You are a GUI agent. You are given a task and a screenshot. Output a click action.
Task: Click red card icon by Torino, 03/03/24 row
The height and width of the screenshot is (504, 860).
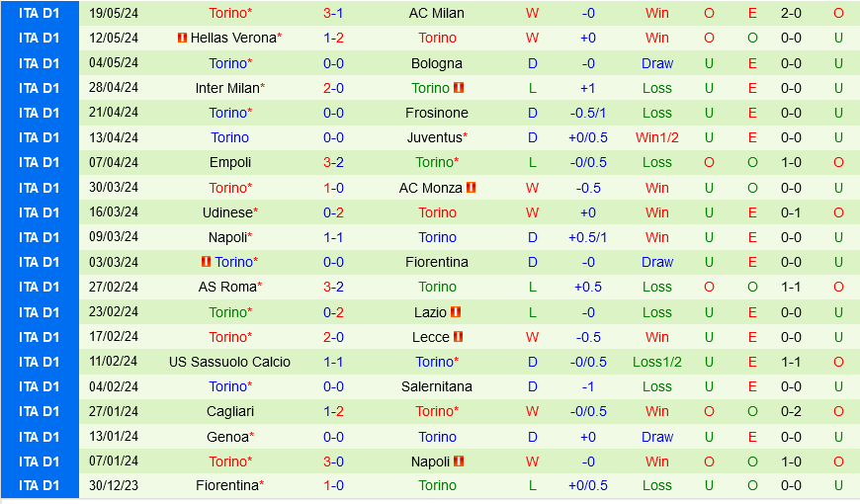[x=206, y=262]
